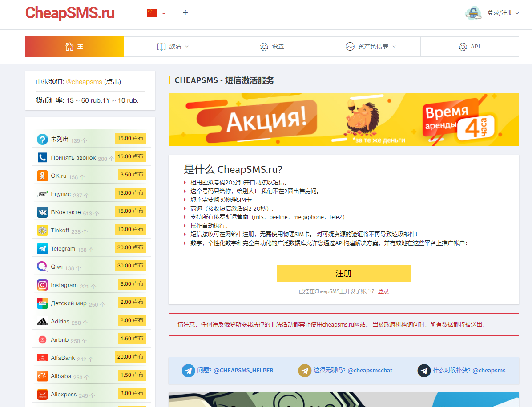
Task: Click the gear icon next to 设置
Action: click(x=264, y=47)
